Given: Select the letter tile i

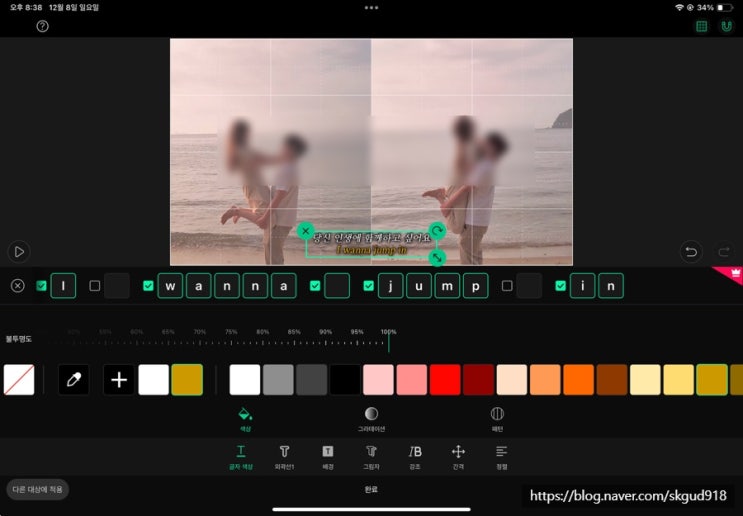Looking at the screenshot, I should (x=582, y=286).
